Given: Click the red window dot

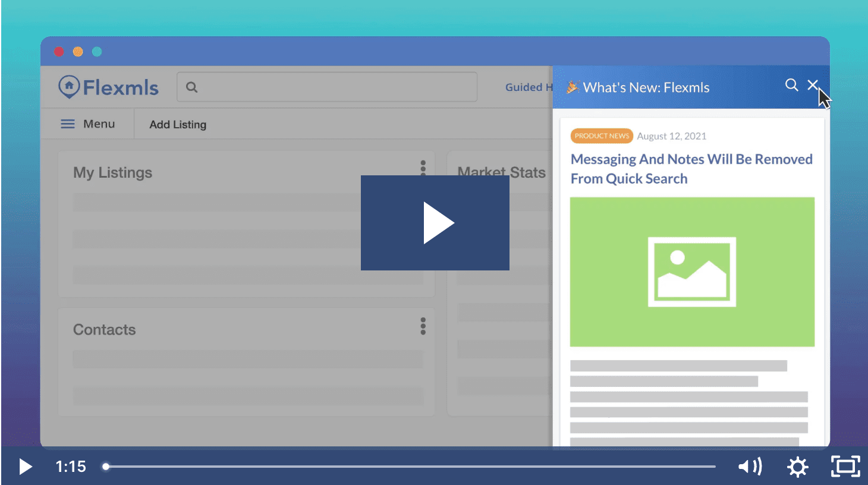Looking at the screenshot, I should click(x=59, y=52).
